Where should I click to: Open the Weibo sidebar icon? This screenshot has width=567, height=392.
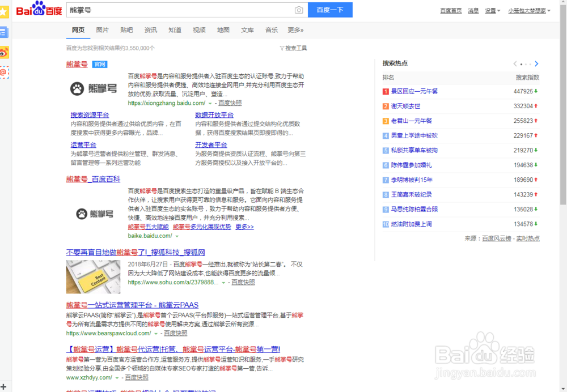pos(4,53)
